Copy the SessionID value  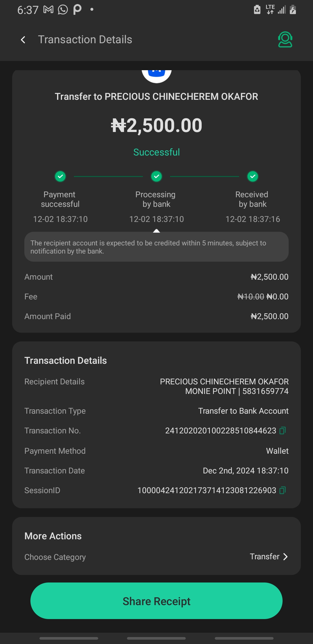coord(283,490)
